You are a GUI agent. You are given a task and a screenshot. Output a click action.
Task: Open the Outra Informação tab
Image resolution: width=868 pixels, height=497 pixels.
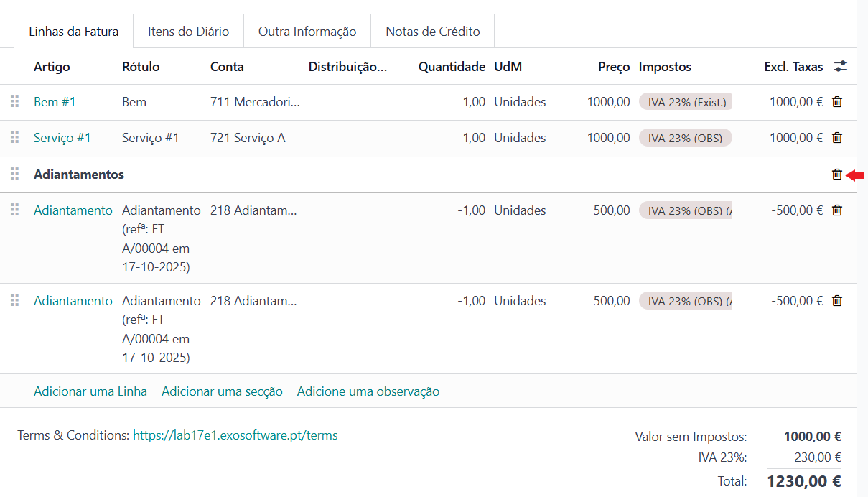pyautogui.click(x=307, y=32)
